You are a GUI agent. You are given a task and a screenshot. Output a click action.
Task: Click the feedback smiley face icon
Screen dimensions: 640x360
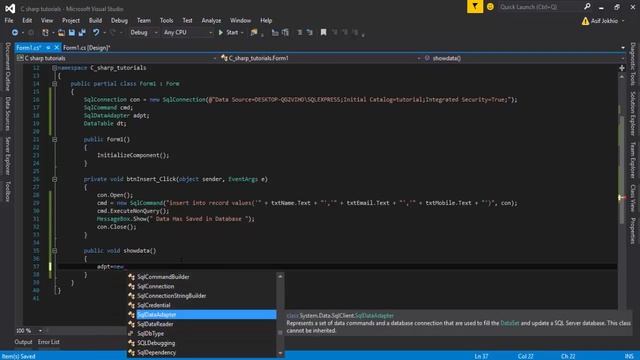point(490,7)
